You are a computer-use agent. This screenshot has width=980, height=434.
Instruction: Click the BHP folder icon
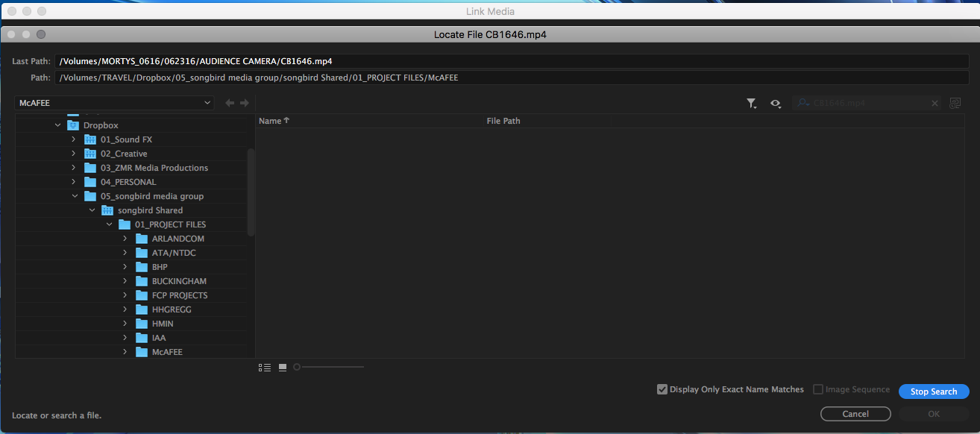coord(142,267)
